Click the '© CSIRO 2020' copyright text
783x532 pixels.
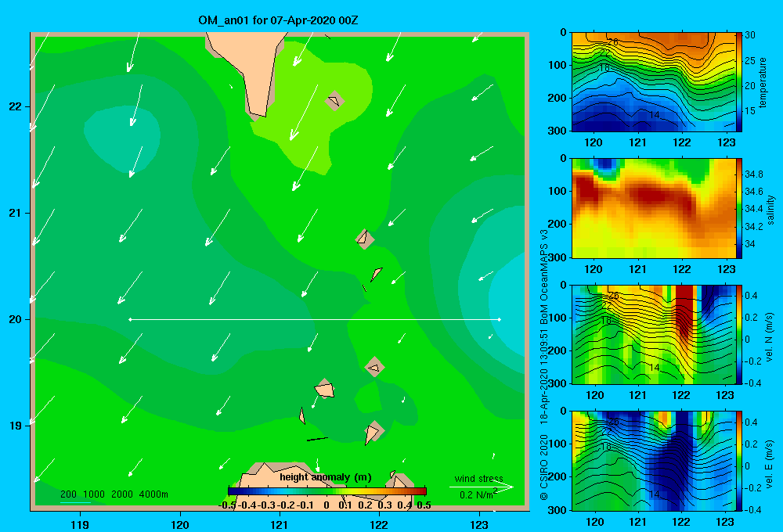(x=544, y=467)
